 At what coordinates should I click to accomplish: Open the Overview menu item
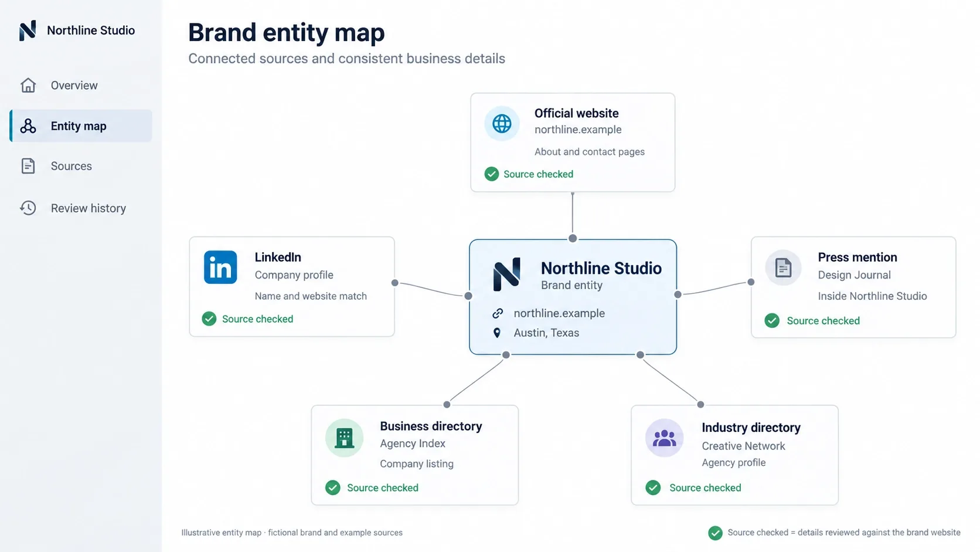pos(81,86)
